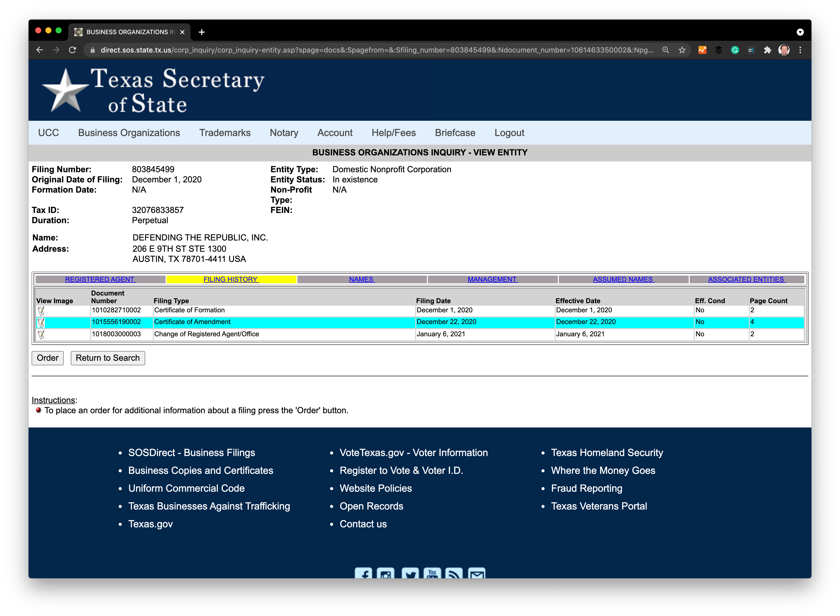Click the browser address bar URL
The width and height of the screenshot is (840, 616).
pos(376,50)
